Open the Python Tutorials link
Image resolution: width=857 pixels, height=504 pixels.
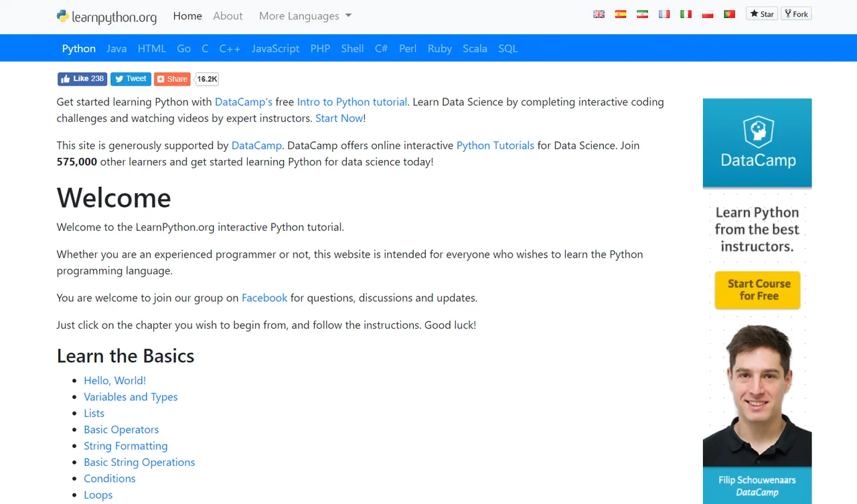click(x=495, y=145)
